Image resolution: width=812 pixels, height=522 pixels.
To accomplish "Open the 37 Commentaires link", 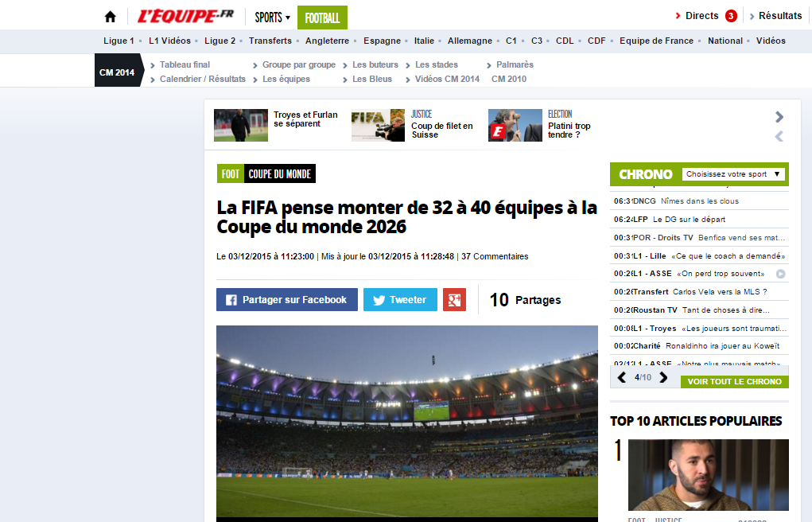I will 495,256.
